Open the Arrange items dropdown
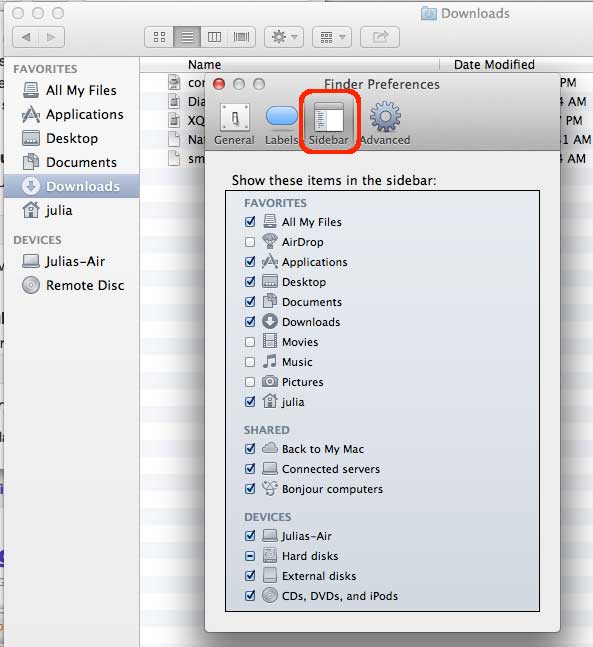This screenshot has height=647, width=593. [x=332, y=37]
